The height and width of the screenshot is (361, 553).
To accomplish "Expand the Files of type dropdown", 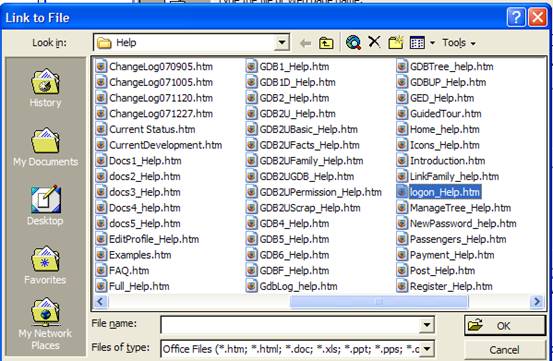I will click(x=427, y=349).
